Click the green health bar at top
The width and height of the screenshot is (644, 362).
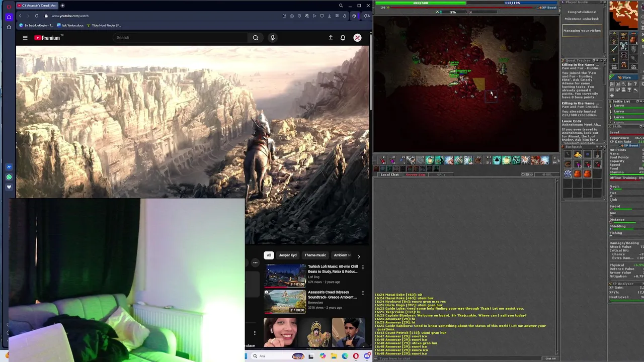tap(421, 3)
